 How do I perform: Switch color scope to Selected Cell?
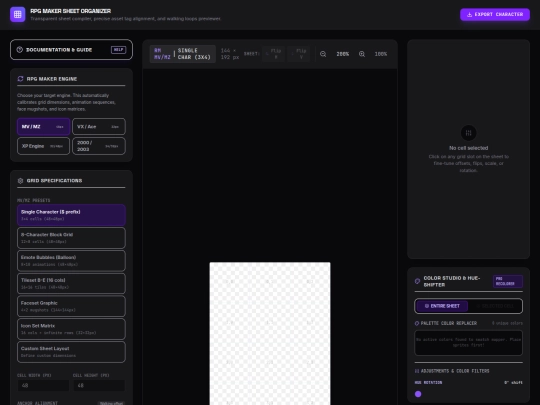(x=495, y=306)
